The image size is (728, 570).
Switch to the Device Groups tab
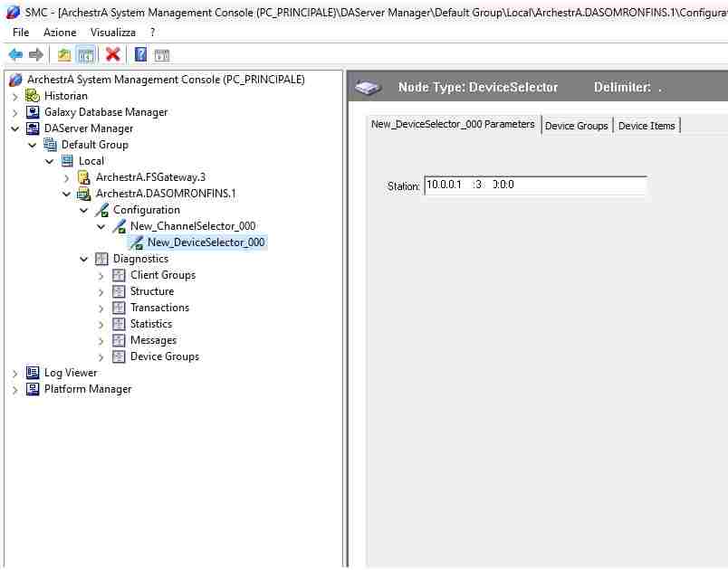coord(576,126)
